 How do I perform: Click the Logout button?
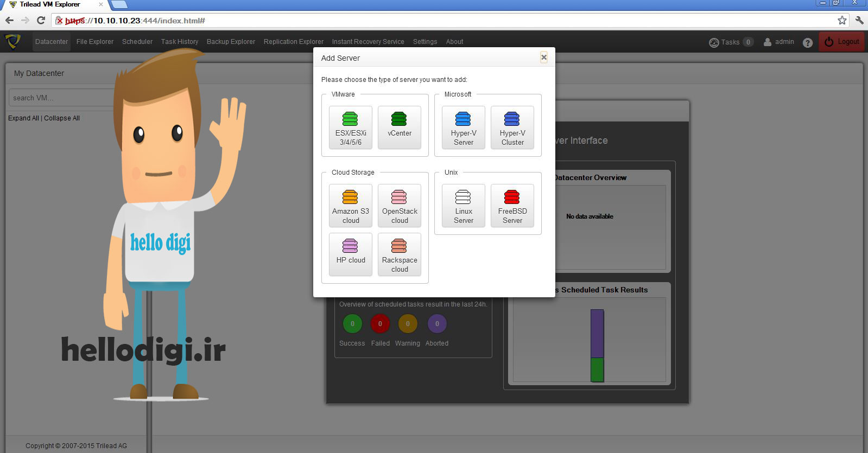click(842, 42)
